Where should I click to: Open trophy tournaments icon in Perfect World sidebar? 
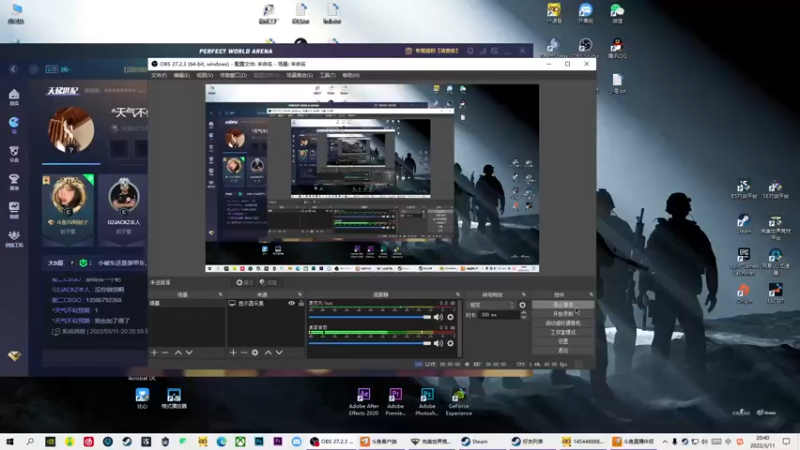point(14,181)
